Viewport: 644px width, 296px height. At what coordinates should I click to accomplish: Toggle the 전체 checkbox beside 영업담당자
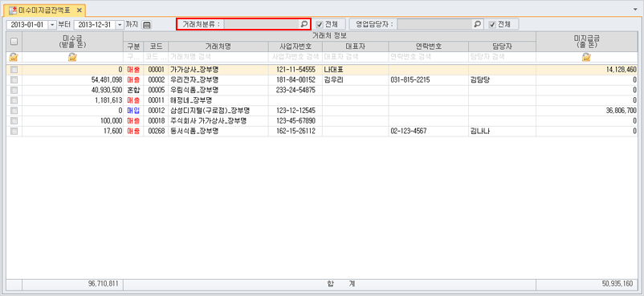[x=492, y=24]
